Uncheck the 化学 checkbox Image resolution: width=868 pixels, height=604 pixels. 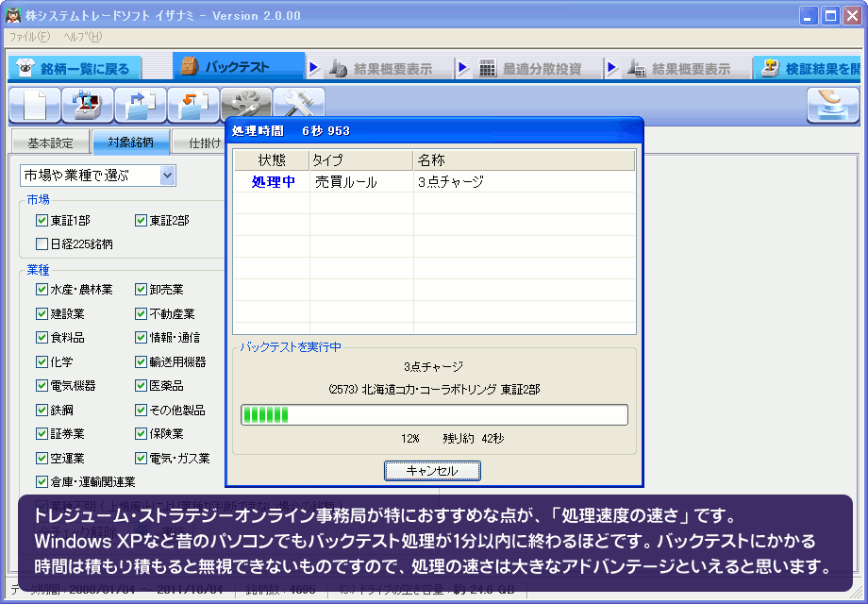coord(42,362)
